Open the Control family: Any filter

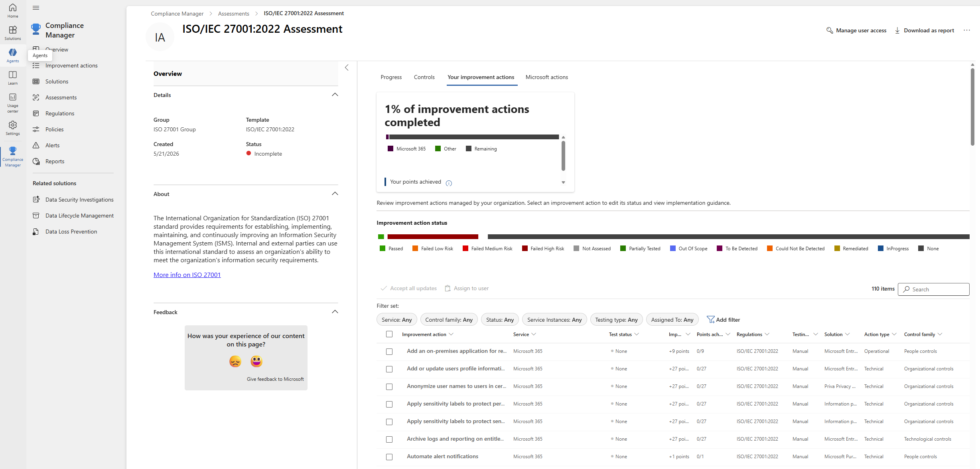point(449,320)
